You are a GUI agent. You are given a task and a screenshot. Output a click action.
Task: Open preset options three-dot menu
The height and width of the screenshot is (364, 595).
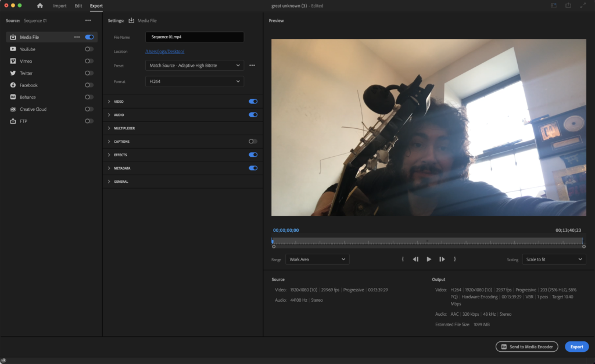pos(252,66)
